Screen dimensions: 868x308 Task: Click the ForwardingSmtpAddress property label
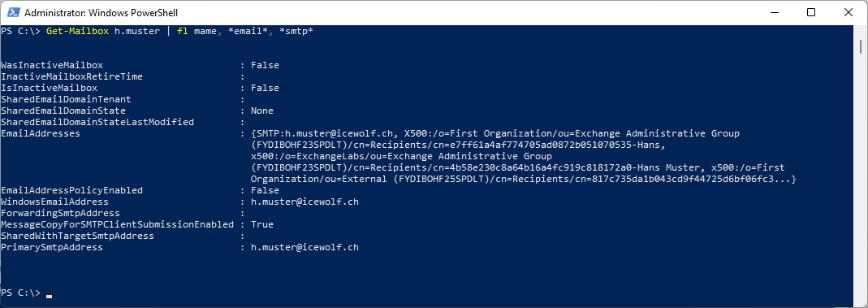(x=60, y=213)
